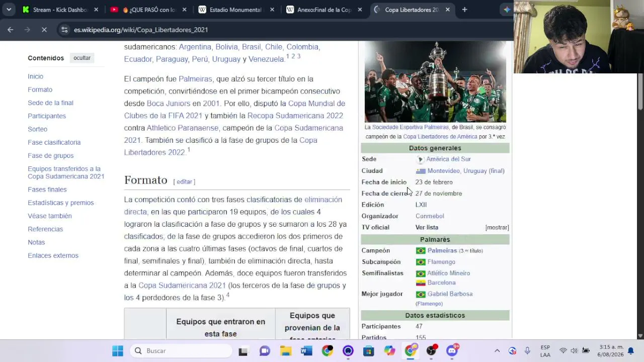Open File Explorer from the taskbar
Viewport: 644px width, 362px height.
(x=286, y=351)
